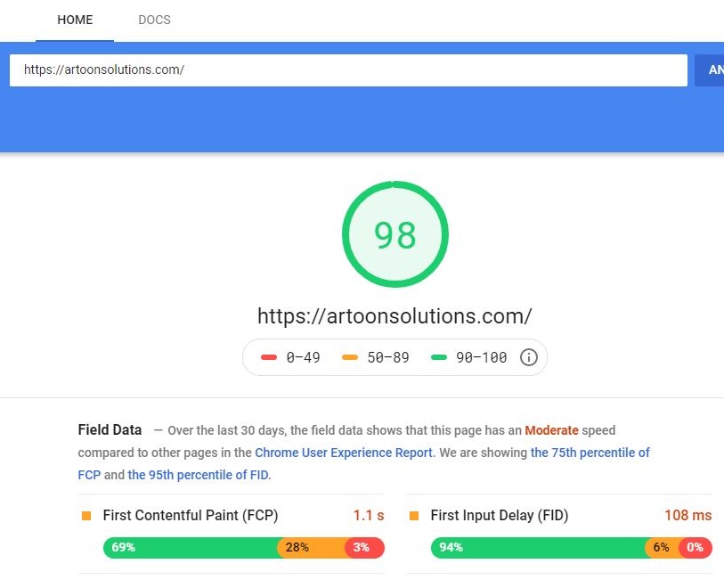Viewport: 724px width, 588px height.
Task: Click the First Contentful Paint (FCP) label
Action: 191,516
